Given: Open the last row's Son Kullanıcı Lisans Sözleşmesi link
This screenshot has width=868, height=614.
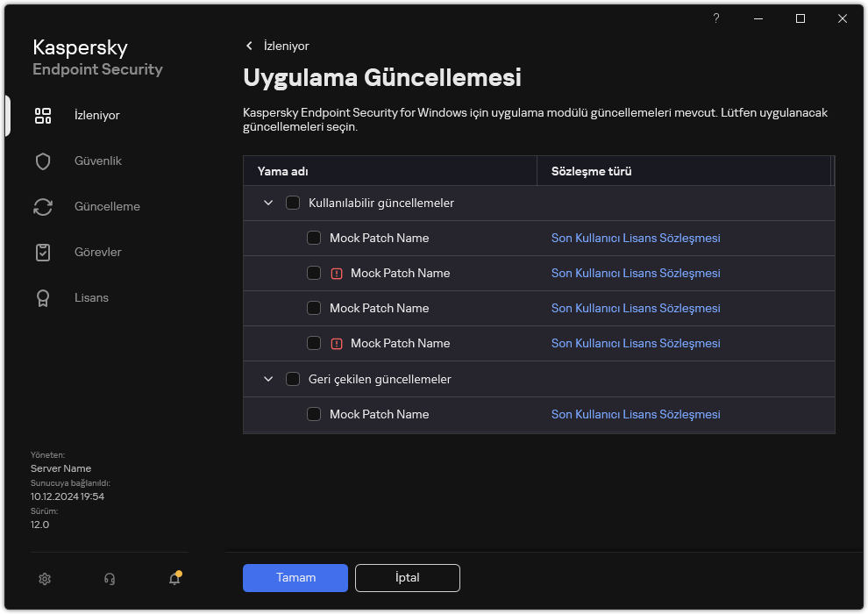Looking at the screenshot, I should pyautogui.click(x=636, y=415).
